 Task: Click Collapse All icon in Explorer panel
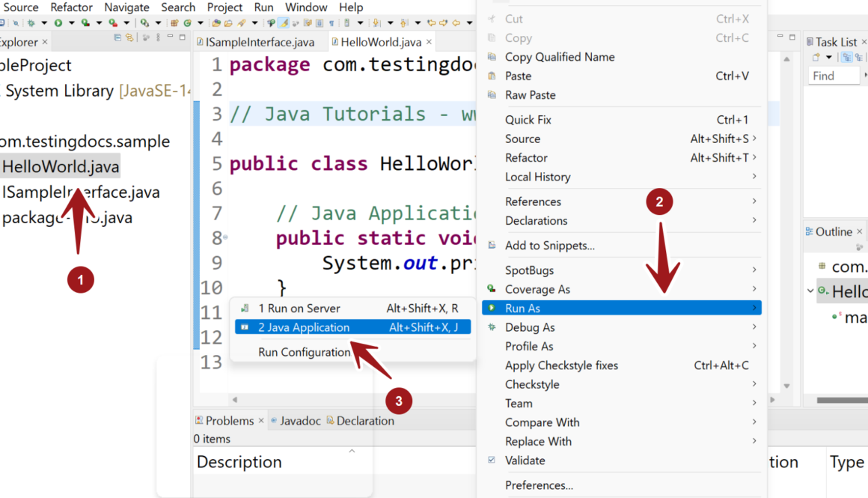click(117, 37)
